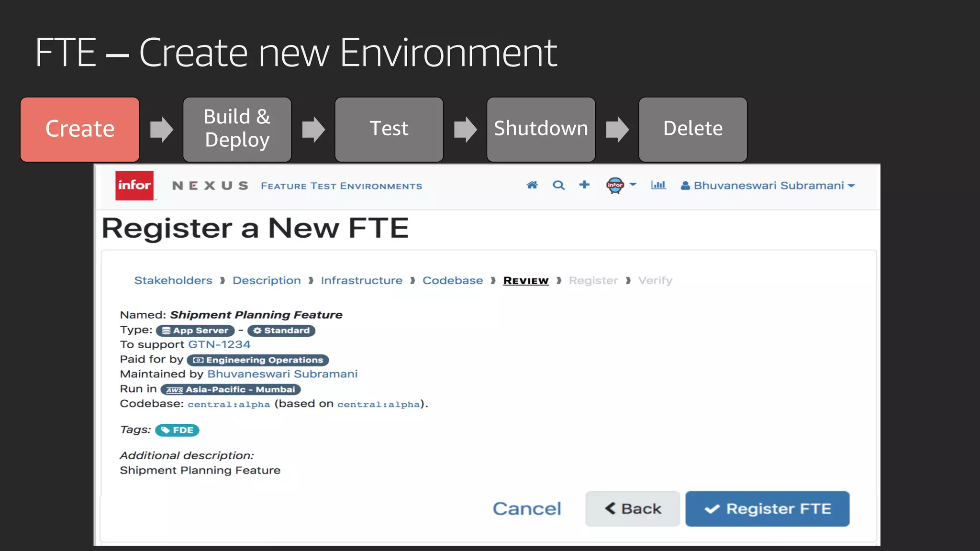This screenshot has height=551, width=980.
Task: Open the search magnifier icon
Action: (x=558, y=185)
